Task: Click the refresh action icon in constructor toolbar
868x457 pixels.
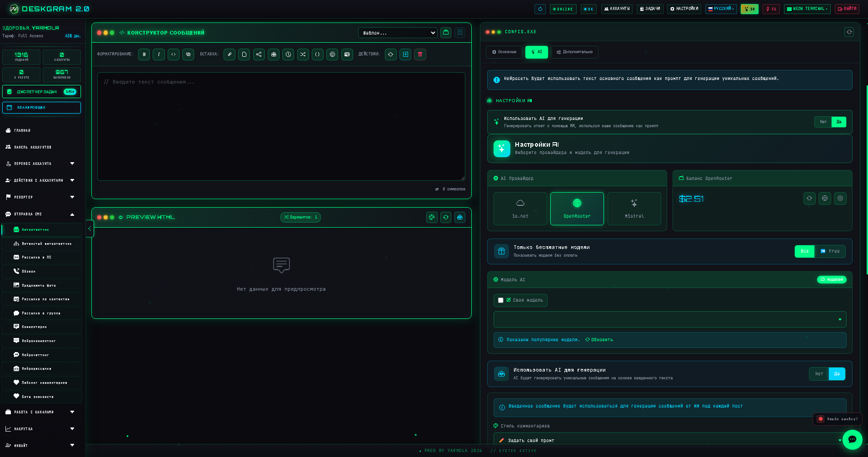Action: click(390, 55)
